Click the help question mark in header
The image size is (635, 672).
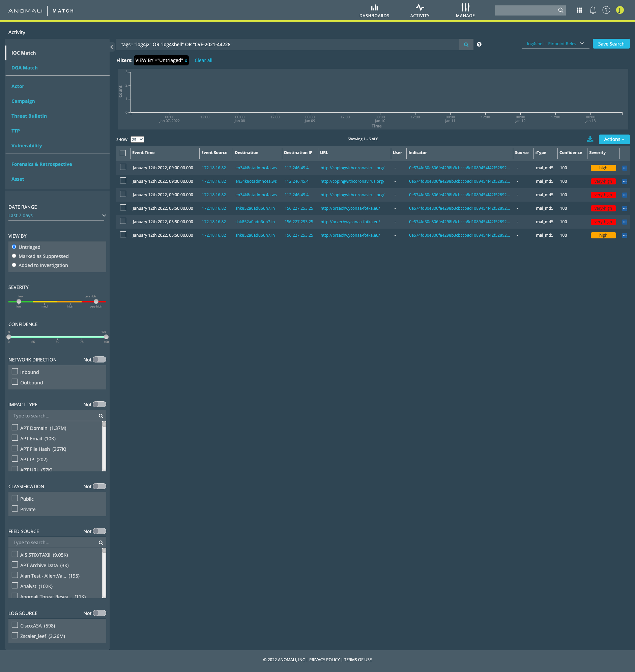606,10
